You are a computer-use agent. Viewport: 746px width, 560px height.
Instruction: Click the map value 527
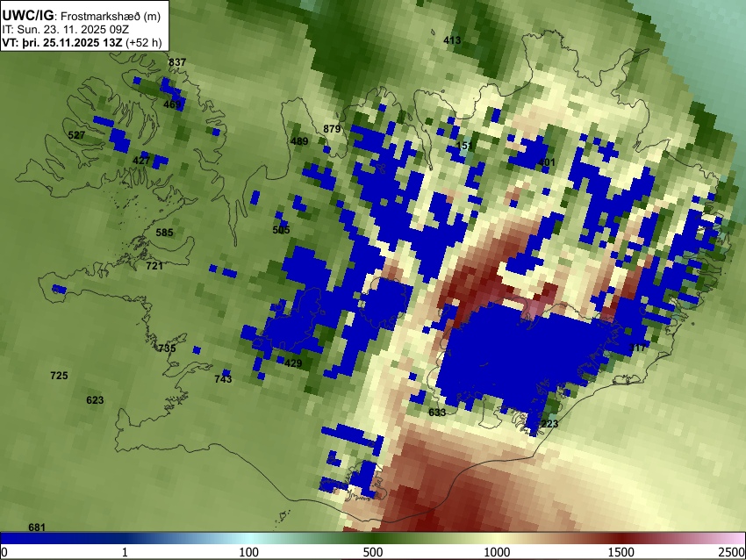[76, 135]
